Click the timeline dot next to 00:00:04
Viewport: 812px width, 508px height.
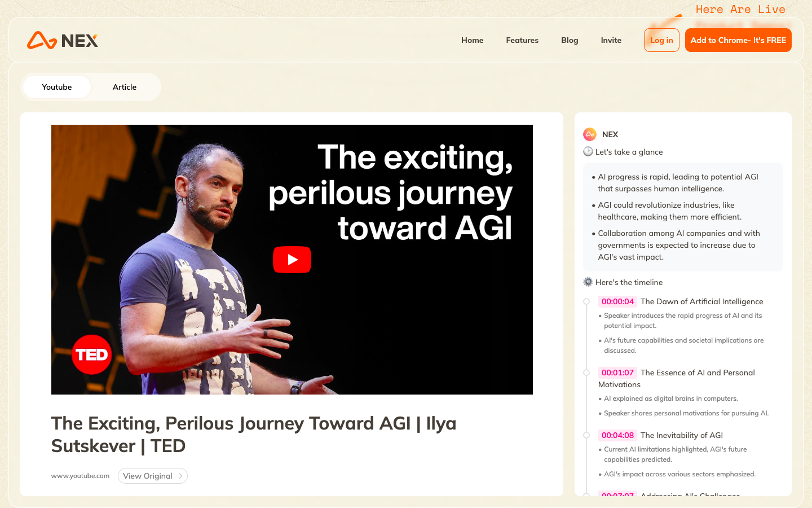tap(586, 301)
